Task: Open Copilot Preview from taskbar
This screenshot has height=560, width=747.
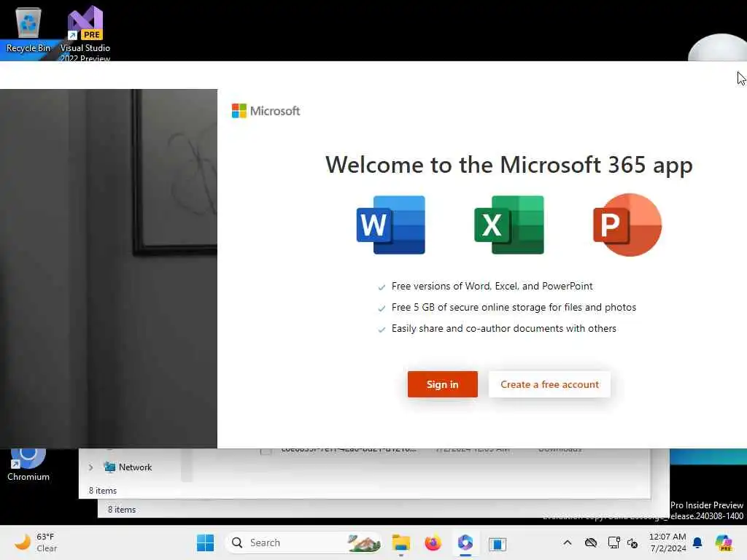Action: (x=724, y=542)
